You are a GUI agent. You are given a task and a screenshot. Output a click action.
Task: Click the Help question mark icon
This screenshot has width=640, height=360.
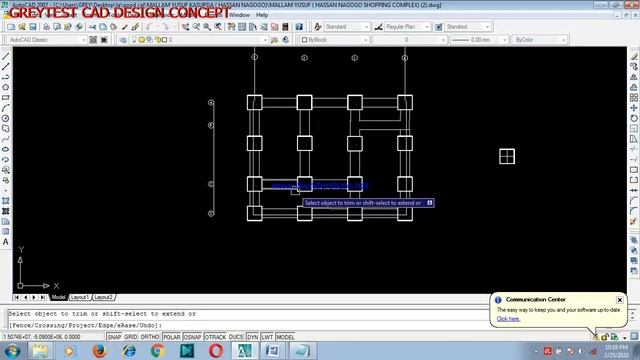point(299,27)
